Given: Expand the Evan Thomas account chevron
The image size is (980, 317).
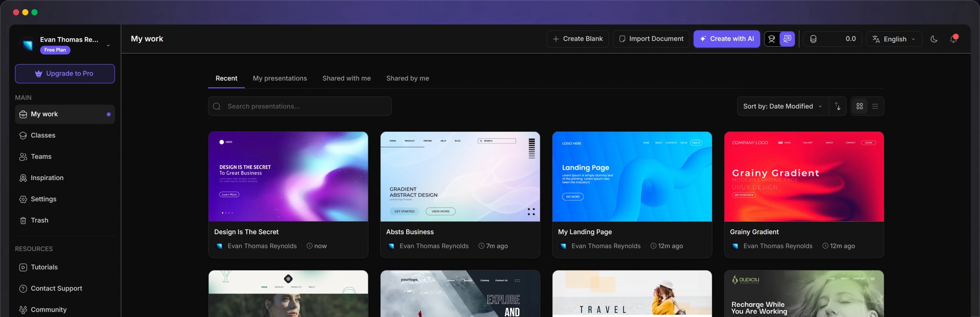Looking at the screenshot, I should coord(108,45).
